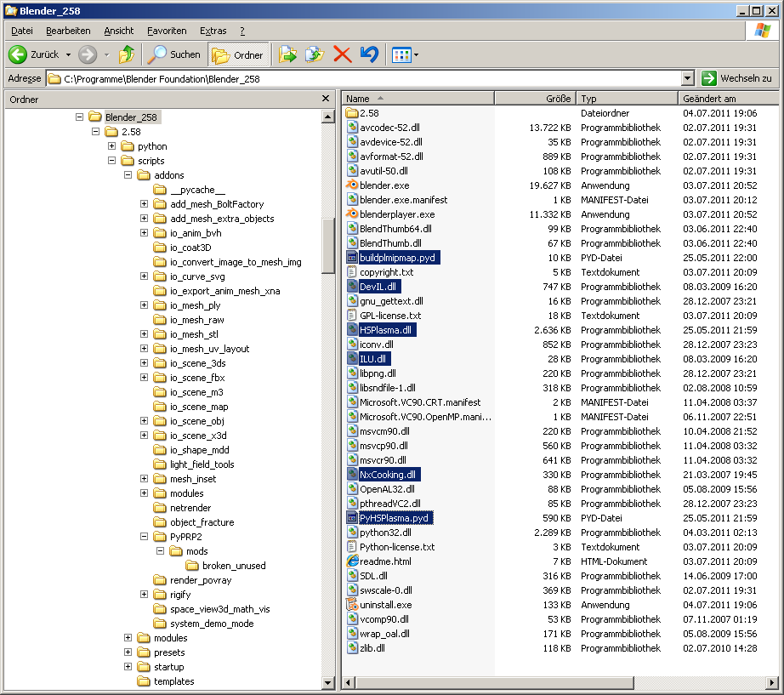Select the broken_unused folder in tree
The height and width of the screenshot is (695, 784).
tap(234, 566)
